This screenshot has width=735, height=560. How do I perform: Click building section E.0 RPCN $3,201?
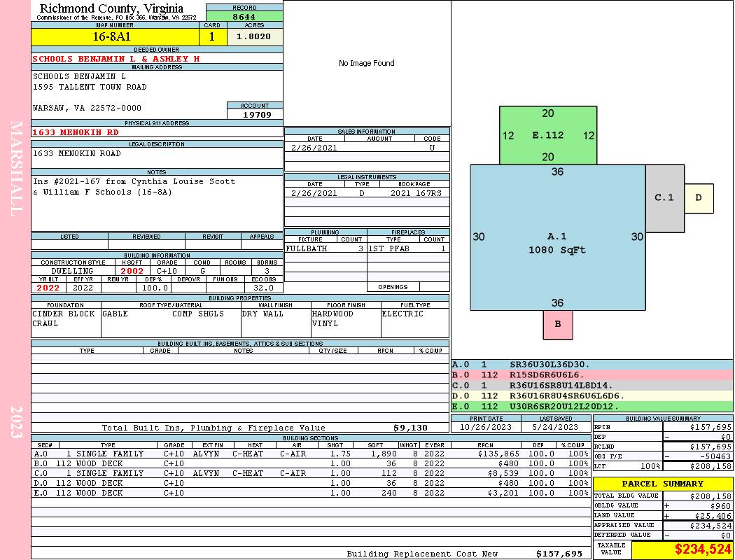coord(503,493)
